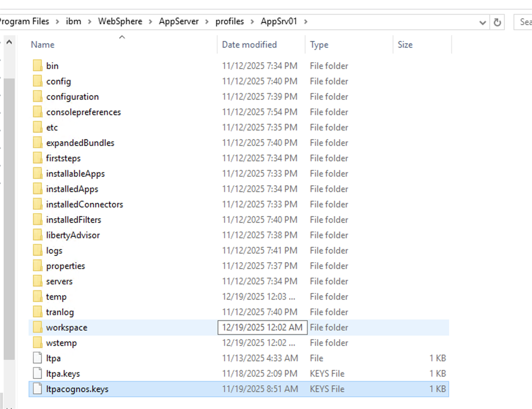The image size is (532, 409).
Task: Click date "11/12/2025 7:54 PM"
Action: (260, 112)
